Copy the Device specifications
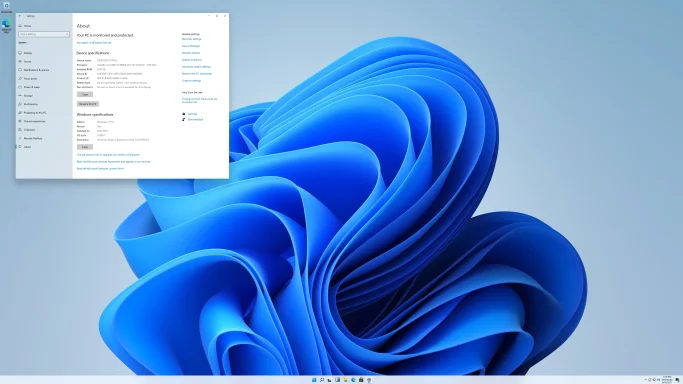The image size is (683, 384). 85,94
